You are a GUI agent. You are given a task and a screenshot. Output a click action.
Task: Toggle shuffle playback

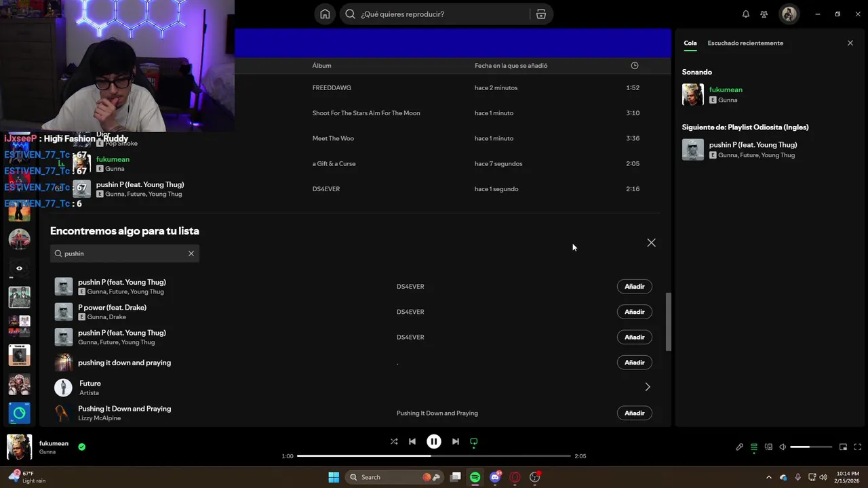[394, 441]
